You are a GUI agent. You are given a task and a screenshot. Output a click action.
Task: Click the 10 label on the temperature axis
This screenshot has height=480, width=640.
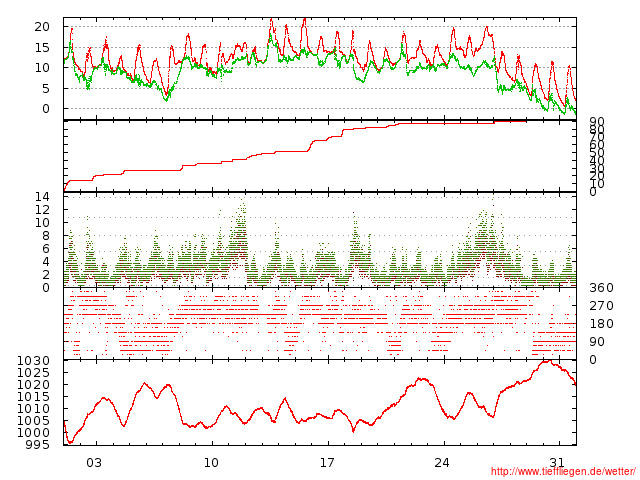click(x=42, y=68)
